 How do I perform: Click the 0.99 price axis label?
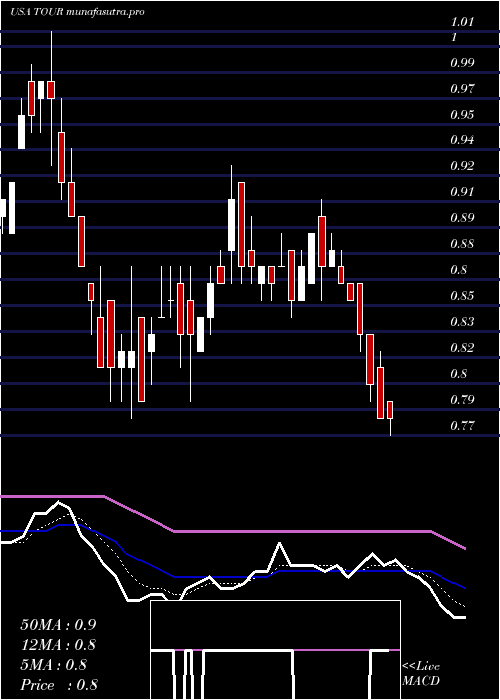[x=462, y=62]
